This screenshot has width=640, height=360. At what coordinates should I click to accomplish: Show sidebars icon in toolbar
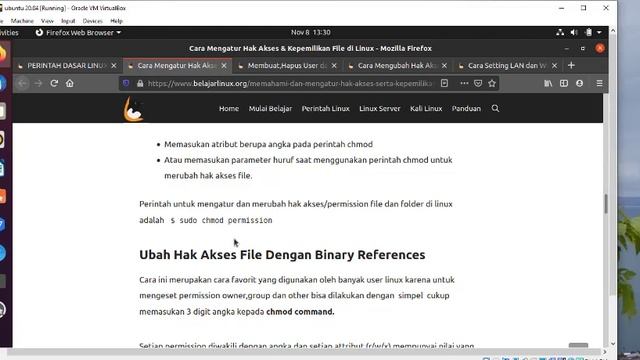564,83
